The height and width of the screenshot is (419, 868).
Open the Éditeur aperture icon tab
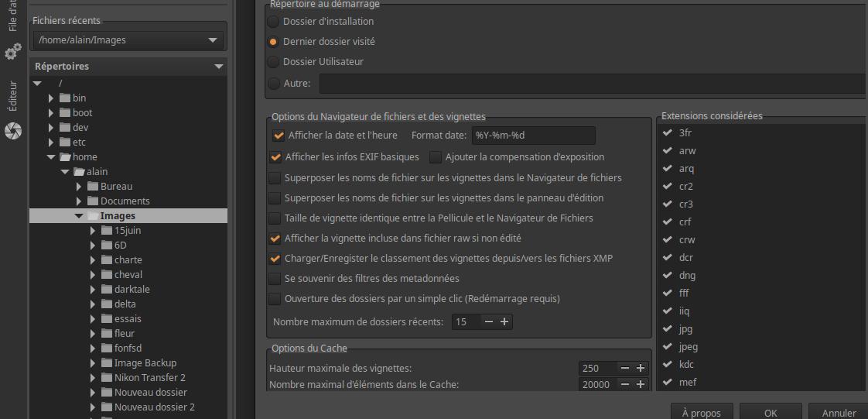(x=12, y=132)
